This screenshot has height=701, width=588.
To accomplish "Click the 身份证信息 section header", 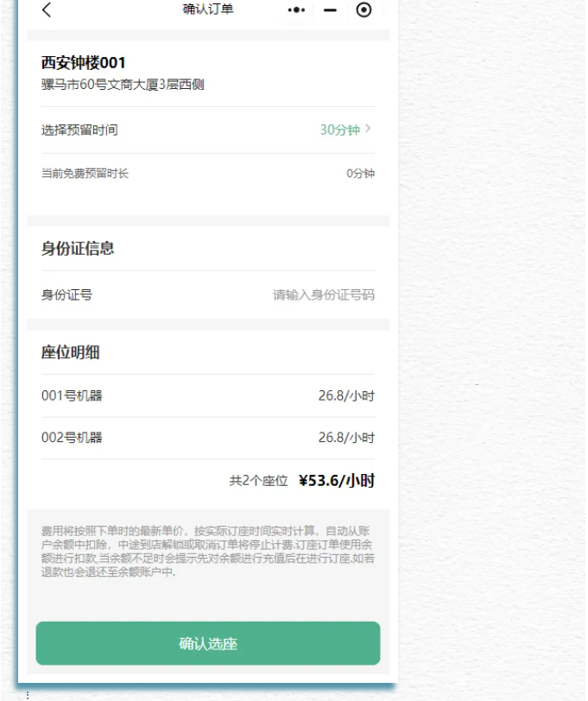I will (78, 249).
